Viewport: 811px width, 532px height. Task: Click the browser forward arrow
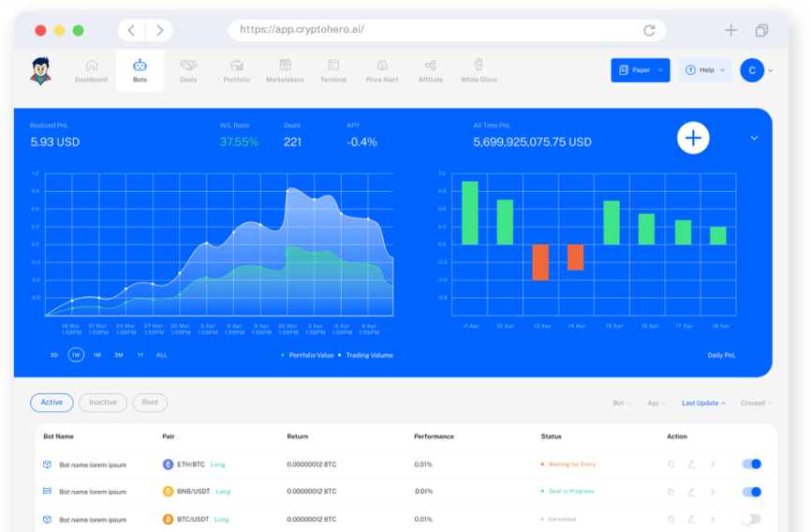pos(160,31)
